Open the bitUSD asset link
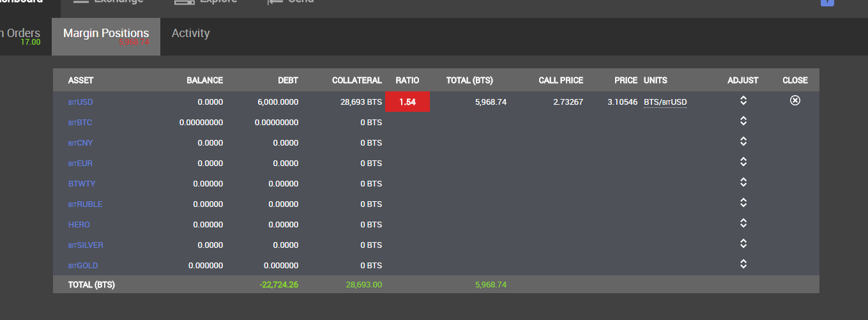 click(x=80, y=102)
